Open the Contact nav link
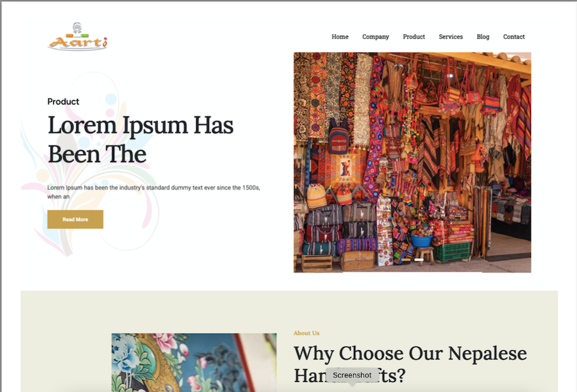The height and width of the screenshot is (392, 577). pyautogui.click(x=514, y=37)
